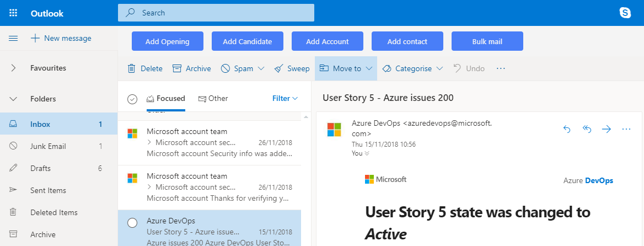This screenshot has height=246, width=644.
Task: Click the Archive folder icon in sidebar
Action: point(13,234)
